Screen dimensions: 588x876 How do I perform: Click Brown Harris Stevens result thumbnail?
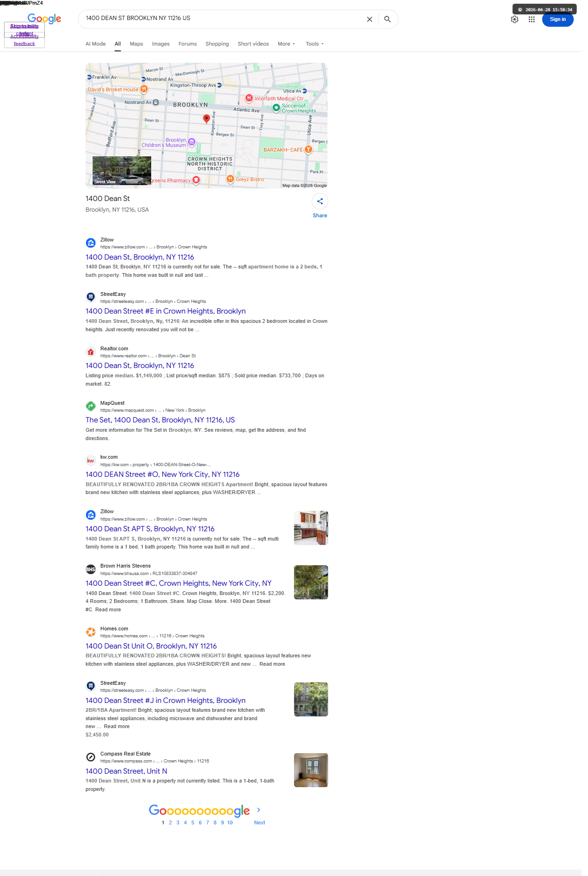click(x=311, y=582)
